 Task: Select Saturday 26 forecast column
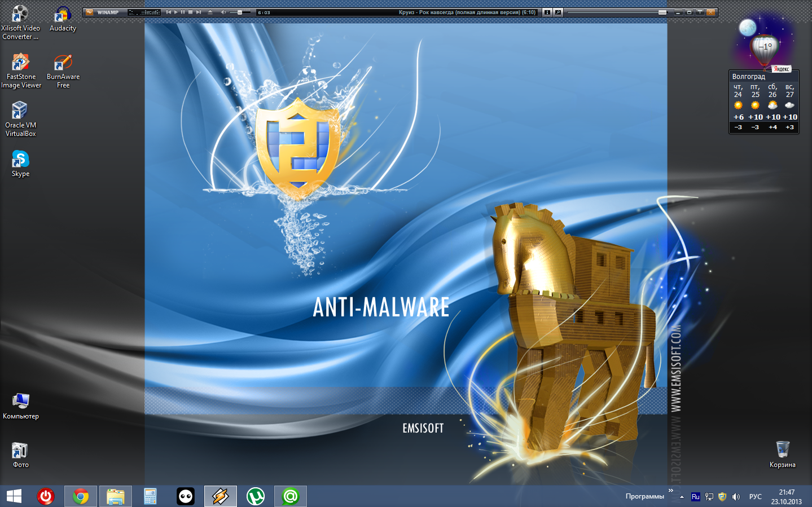tap(773, 107)
